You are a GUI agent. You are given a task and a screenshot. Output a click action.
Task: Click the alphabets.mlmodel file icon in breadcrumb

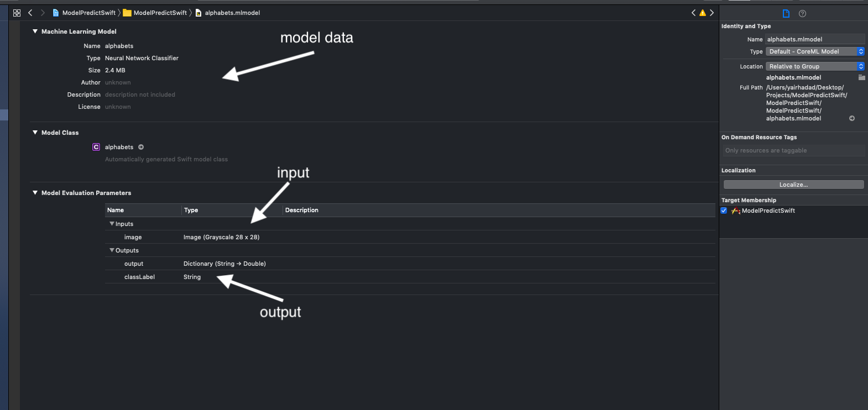click(198, 12)
